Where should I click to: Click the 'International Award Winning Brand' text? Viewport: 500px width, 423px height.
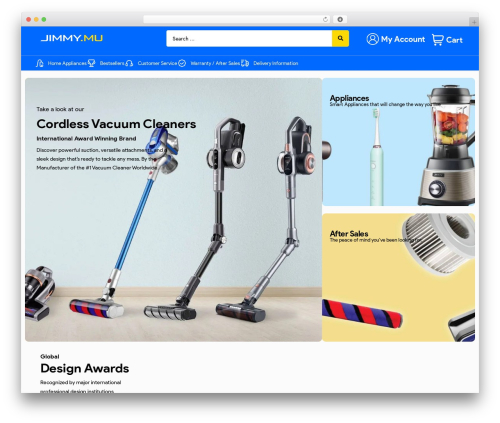[x=86, y=138]
